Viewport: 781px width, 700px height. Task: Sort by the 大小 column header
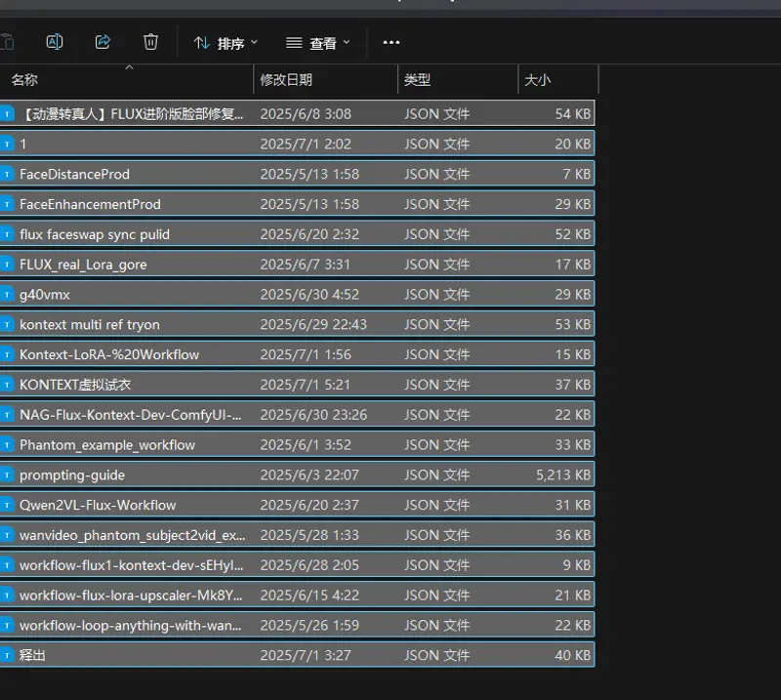point(538,80)
